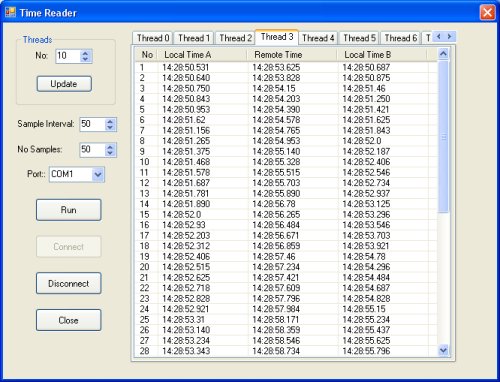The height and width of the screenshot is (382, 500).
Task: Start sampling with the Run button
Action: [68, 210]
